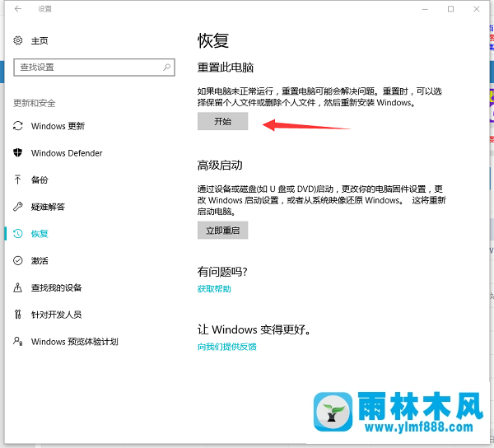Click the 有问题吗? heading text
This screenshot has height=448, width=494.
click(222, 272)
